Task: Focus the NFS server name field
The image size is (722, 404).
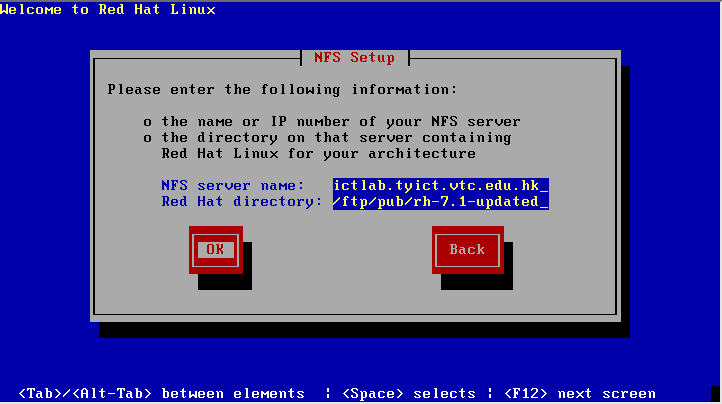Action: click(441, 186)
